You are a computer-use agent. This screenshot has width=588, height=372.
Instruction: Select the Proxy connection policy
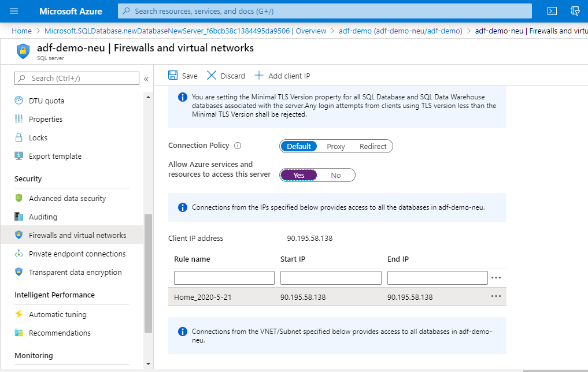[336, 146]
